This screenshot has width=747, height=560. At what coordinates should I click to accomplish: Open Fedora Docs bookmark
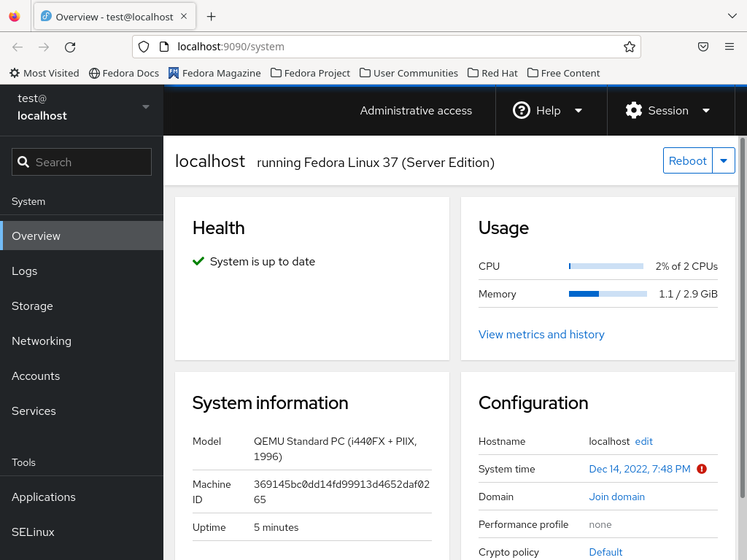tap(124, 73)
